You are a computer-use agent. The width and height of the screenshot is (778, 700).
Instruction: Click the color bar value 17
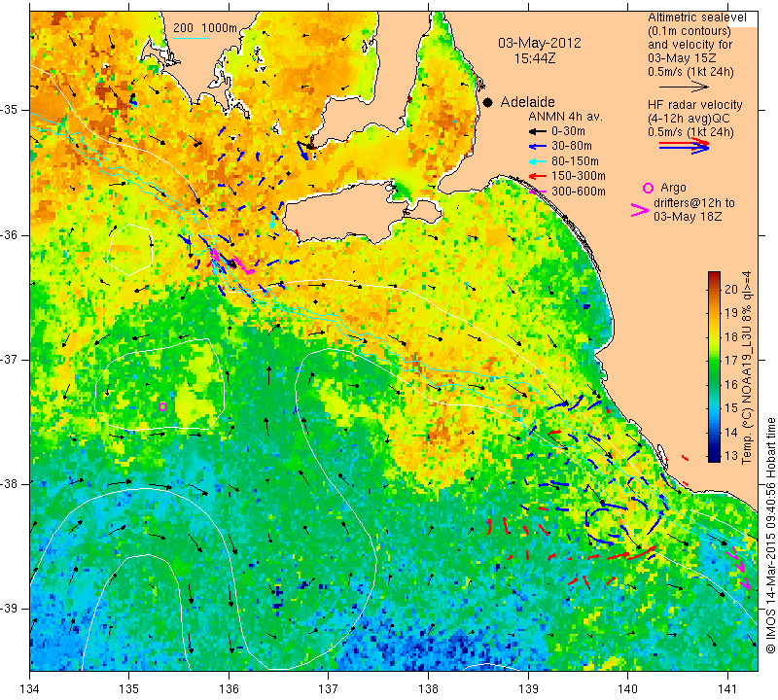[x=731, y=360]
